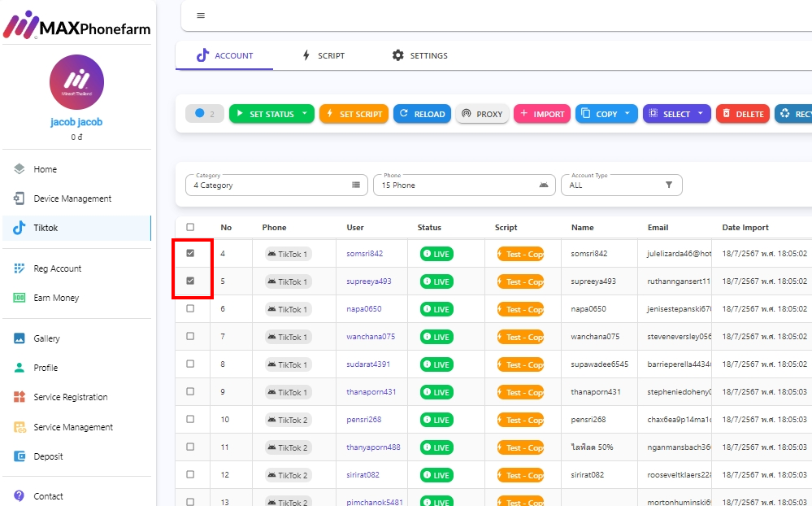Check the checkbox for pensri268 row
This screenshot has width=812, height=506.
[x=190, y=419]
